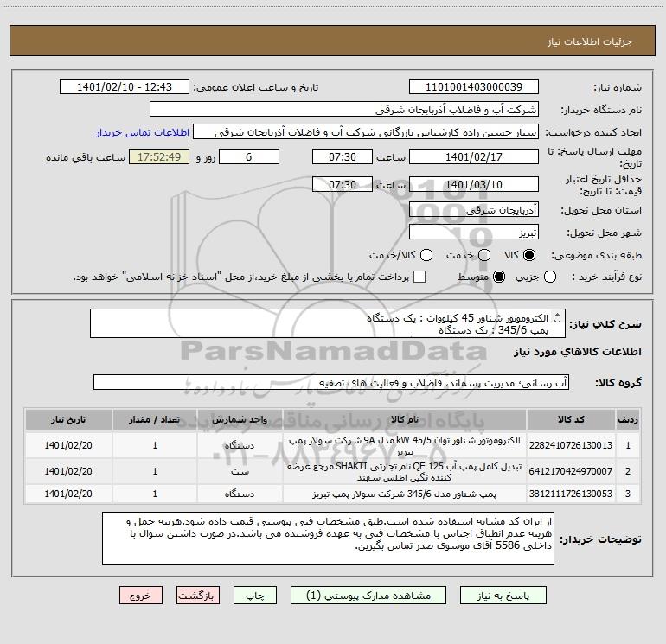The width and height of the screenshot is (666, 644).
Task: Select the جزیی purchase type radio
Action: coord(550,277)
